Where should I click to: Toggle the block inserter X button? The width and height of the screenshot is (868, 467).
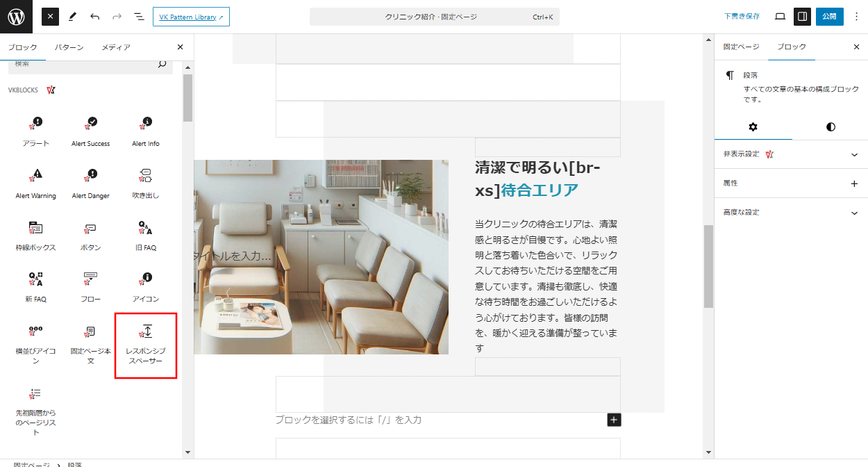51,17
